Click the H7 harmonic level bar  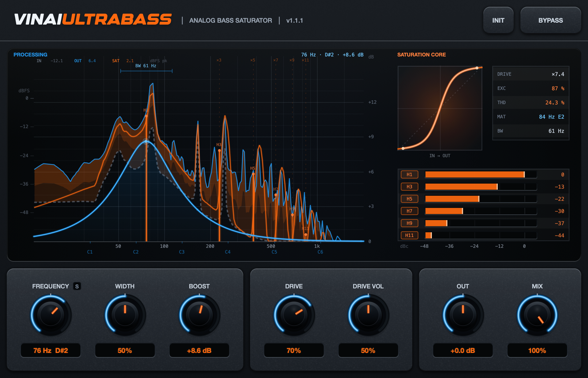[481, 211]
